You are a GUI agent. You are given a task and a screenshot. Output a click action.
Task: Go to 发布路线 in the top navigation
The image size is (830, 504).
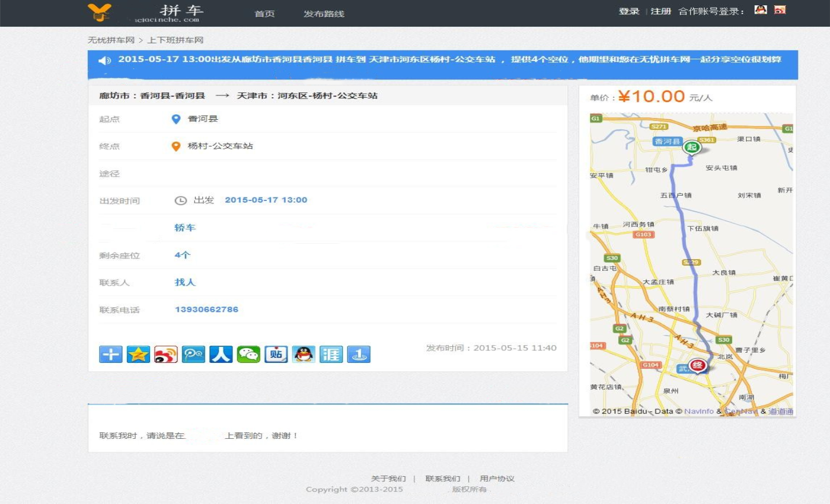pyautogui.click(x=324, y=14)
